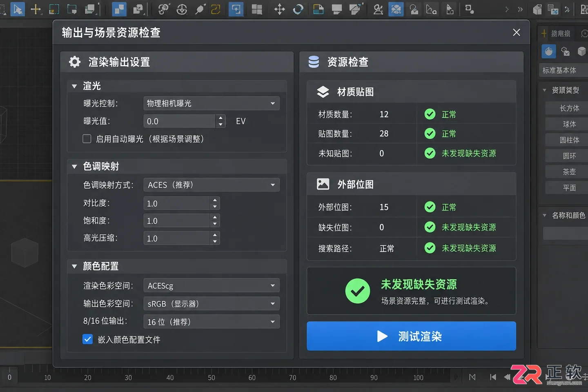Click the layers icon next to 材质贴图
The image size is (588, 392).
click(323, 92)
